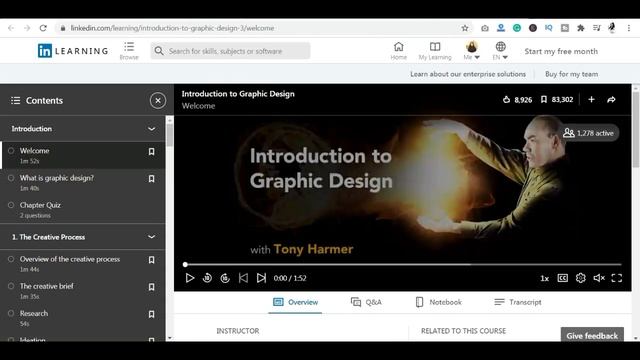Click the camera extension icon
Image resolution: width=640 pixels, height=360 pixels.
(484, 28)
